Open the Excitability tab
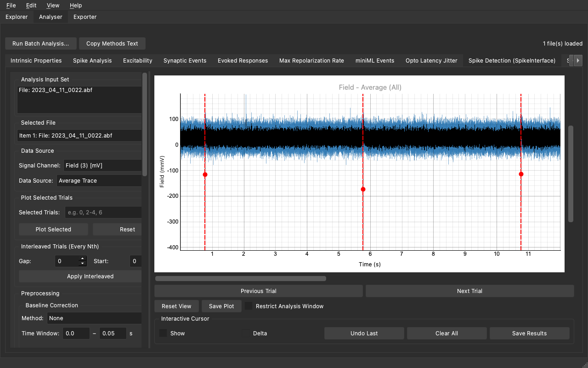The width and height of the screenshot is (588, 368). point(138,61)
